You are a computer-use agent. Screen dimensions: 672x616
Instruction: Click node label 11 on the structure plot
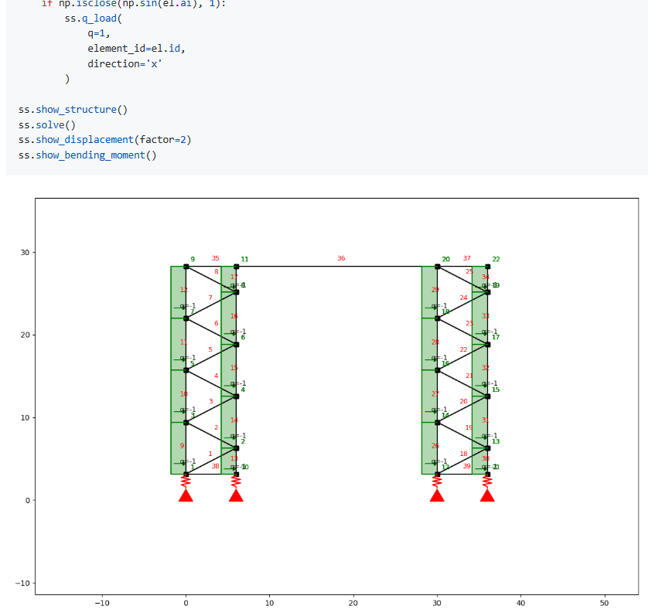click(x=244, y=258)
